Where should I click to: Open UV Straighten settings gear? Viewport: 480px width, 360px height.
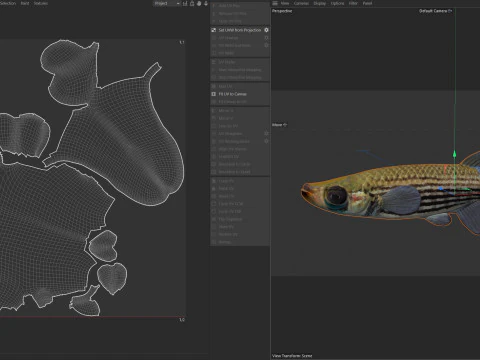click(x=266, y=133)
